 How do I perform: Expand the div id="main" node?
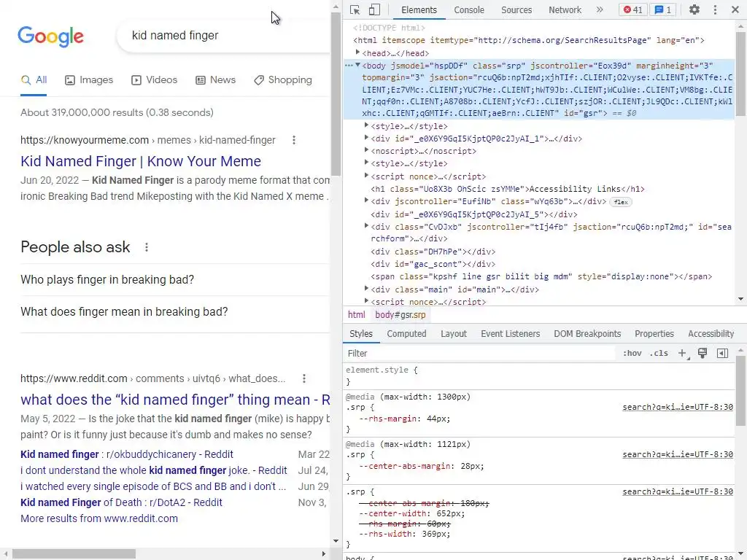(366, 289)
